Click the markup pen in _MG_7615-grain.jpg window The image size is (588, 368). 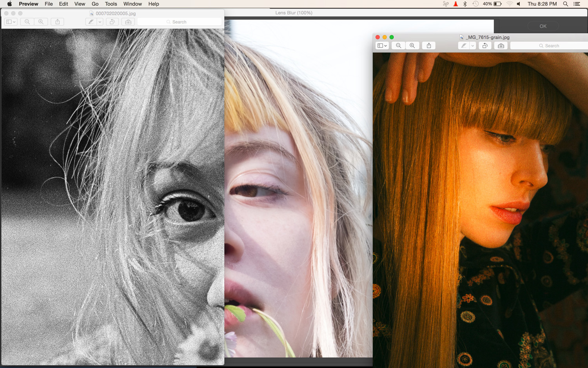click(x=464, y=46)
